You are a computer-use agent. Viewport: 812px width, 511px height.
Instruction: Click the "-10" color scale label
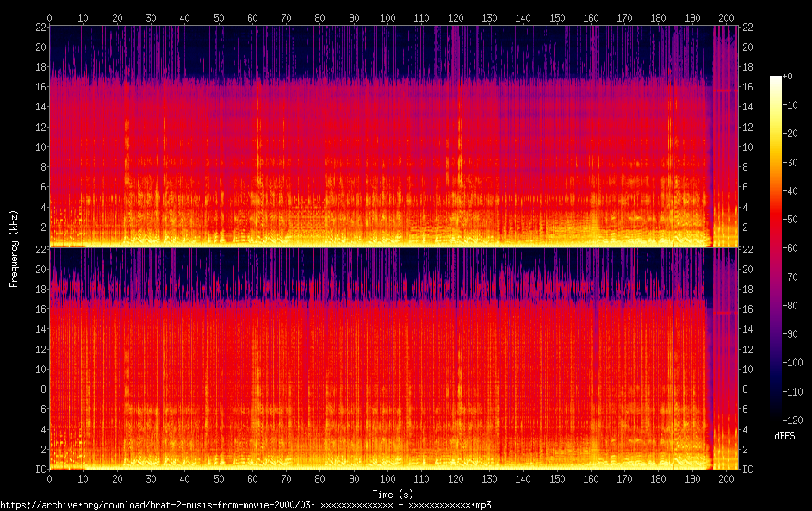790,104
